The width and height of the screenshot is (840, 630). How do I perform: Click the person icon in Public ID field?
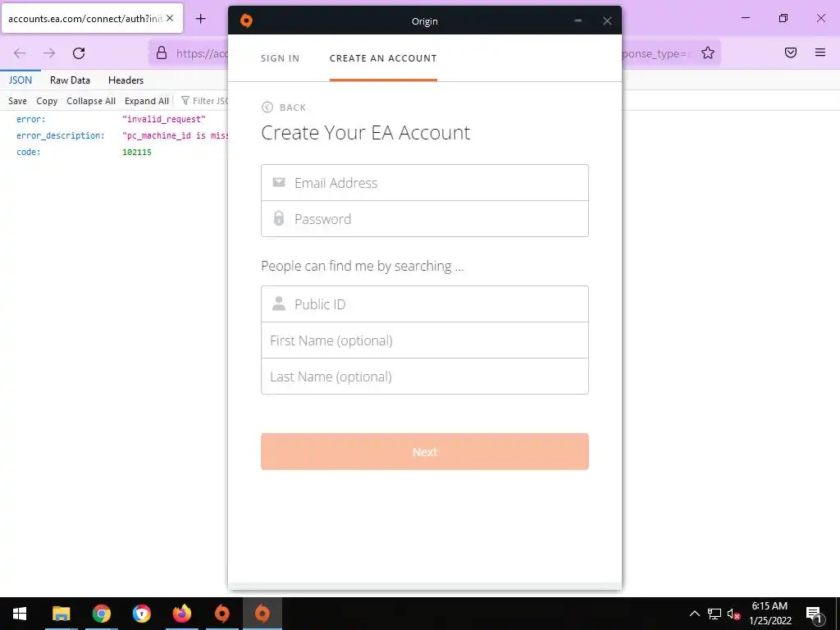(279, 304)
